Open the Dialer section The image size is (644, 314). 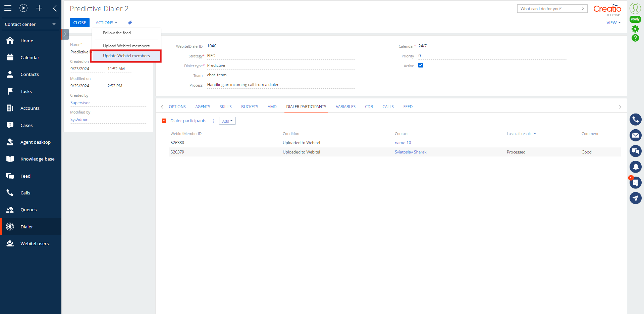point(31,227)
